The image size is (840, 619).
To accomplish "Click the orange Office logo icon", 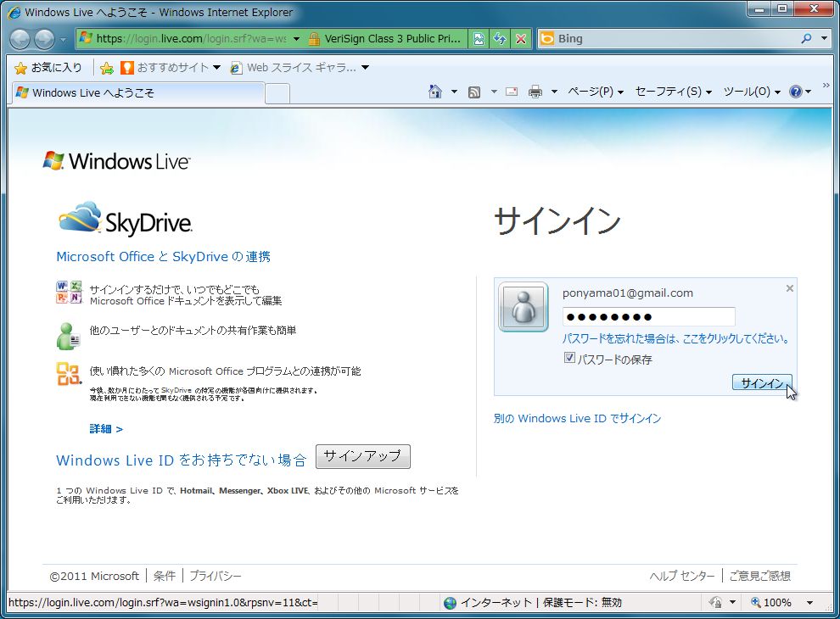I will 69,374.
